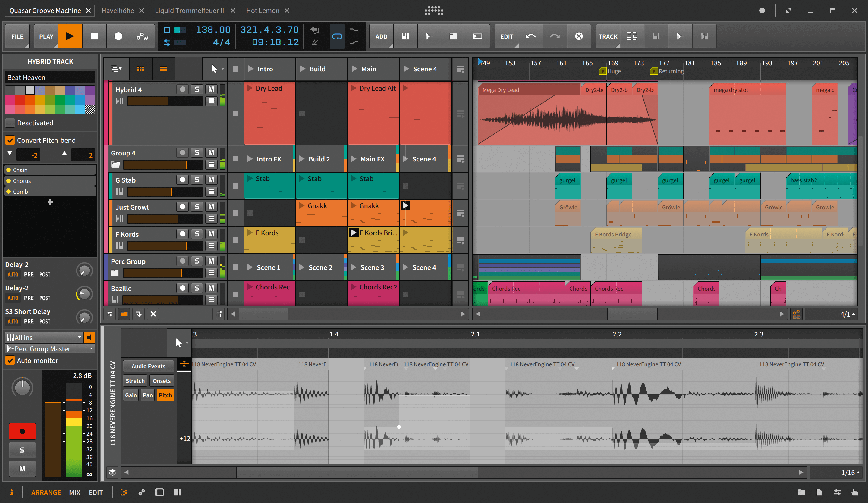Enable the Deactivated checkbox
868x503 pixels.
pos(10,123)
